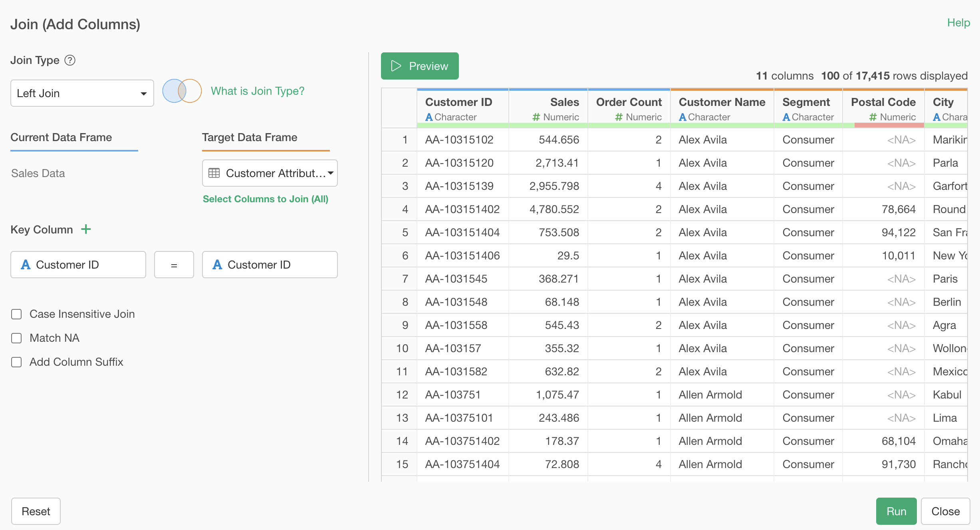Viewport: 980px width, 530px height.
Task: Click the equals sign between key columns
Action: tap(174, 264)
